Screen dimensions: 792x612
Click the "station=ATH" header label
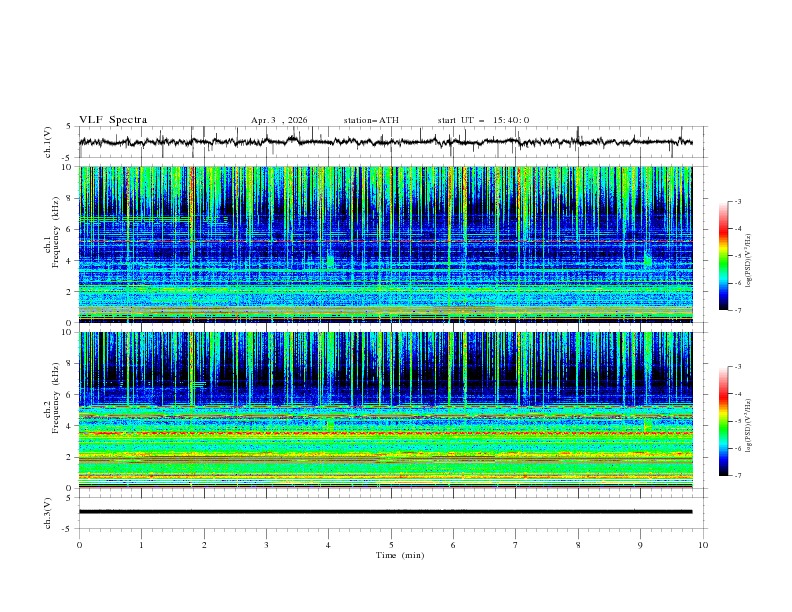click(x=371, y=120)
